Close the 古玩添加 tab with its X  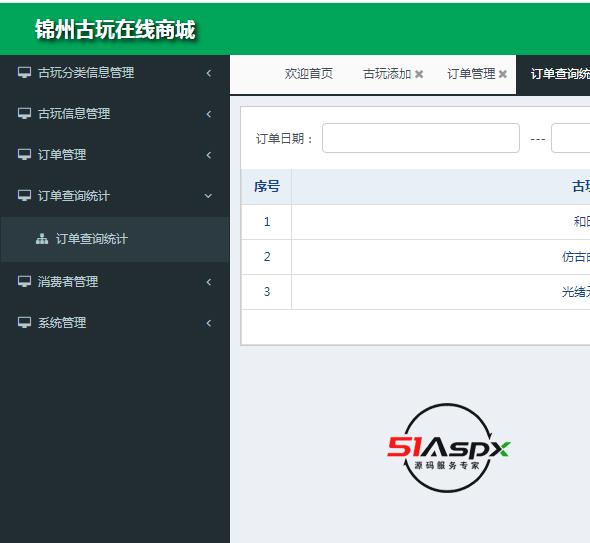[x=419, y=74]
